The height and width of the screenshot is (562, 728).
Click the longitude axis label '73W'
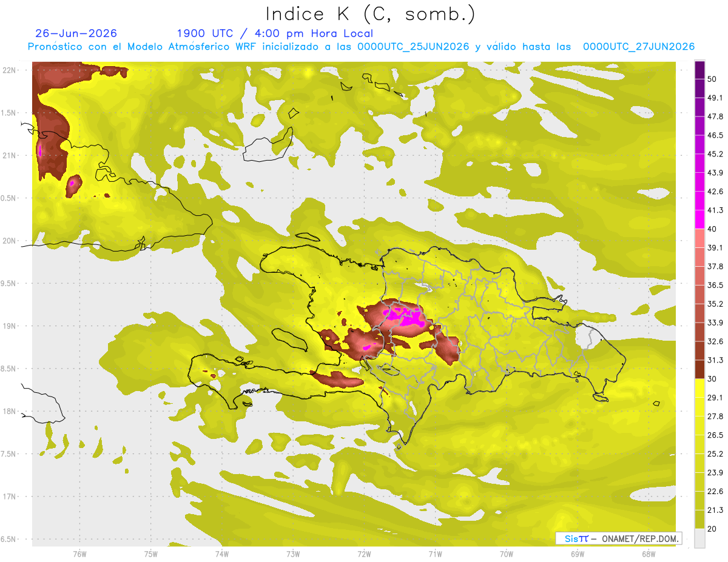tap(293, 554)
